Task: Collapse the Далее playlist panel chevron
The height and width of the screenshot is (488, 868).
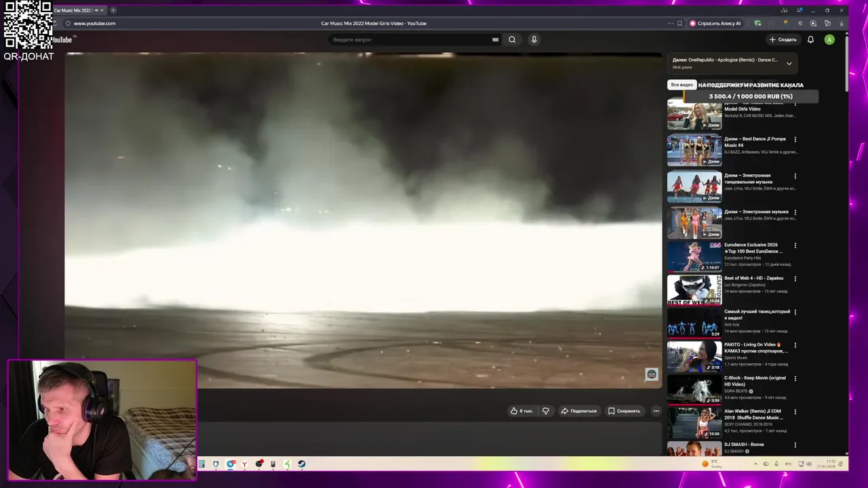Action: [789, 64]
